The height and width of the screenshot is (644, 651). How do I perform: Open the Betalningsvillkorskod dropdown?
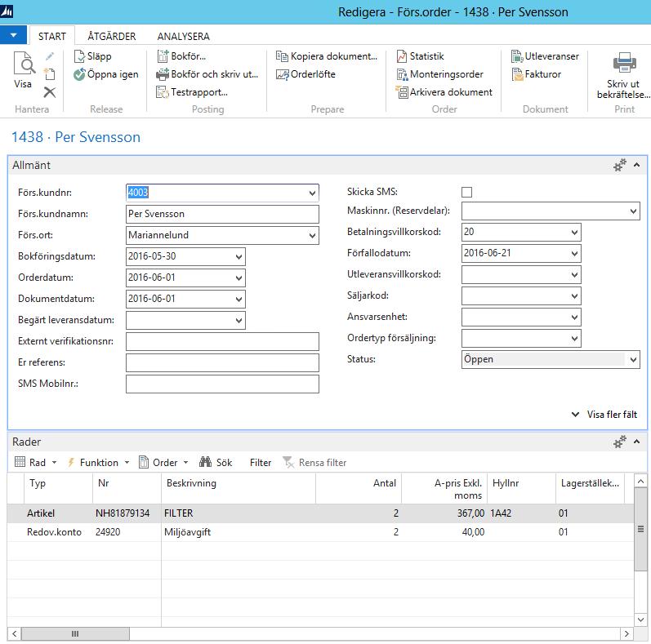coord(574,233)
